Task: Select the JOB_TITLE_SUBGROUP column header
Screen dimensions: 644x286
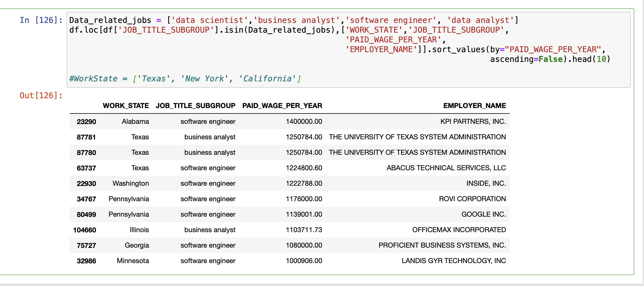Action: [x=195, y=105]
